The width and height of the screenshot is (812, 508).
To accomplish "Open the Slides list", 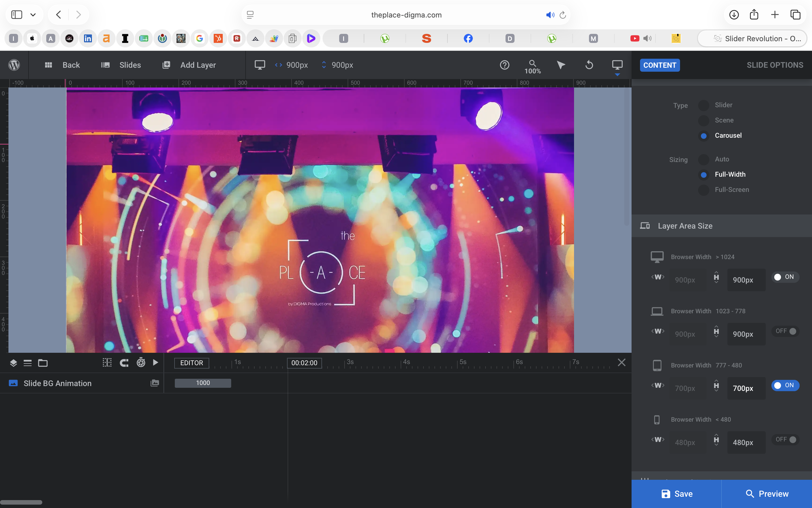I will click(121, 65).
